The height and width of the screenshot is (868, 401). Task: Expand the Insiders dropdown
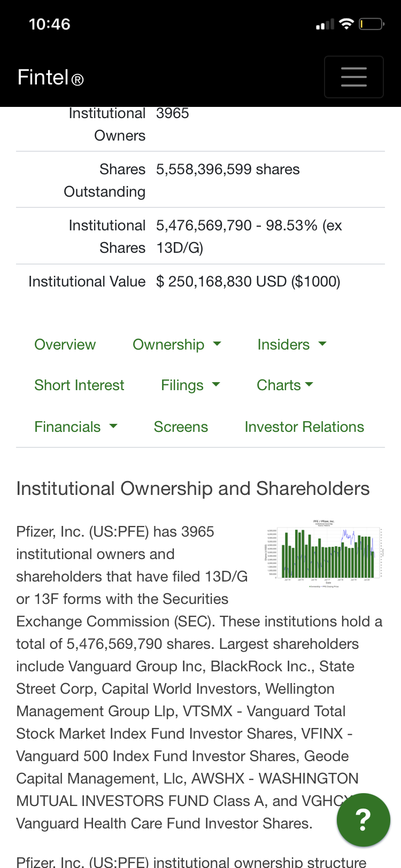(291, 345)
